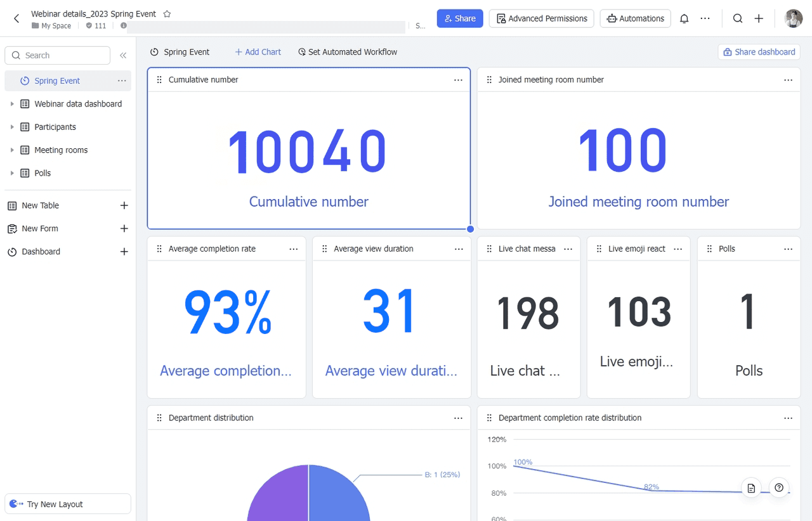This screenshot has width=812, height=521.
Task: Click the 'B: 1 (25%)' pie label
Action: click(442, 474)
